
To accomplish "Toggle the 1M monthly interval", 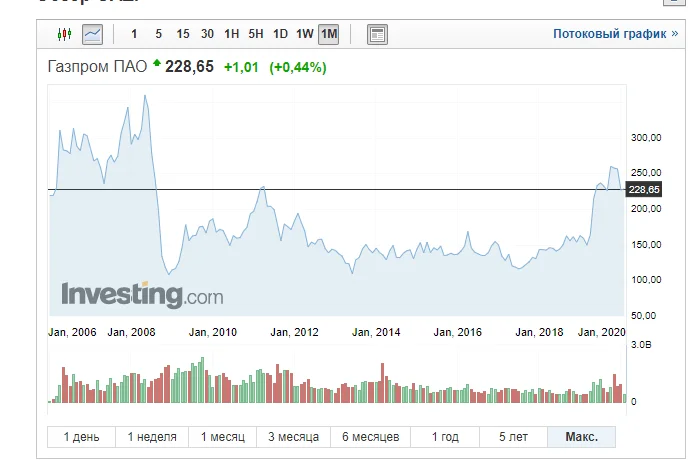I will [329, 34].
